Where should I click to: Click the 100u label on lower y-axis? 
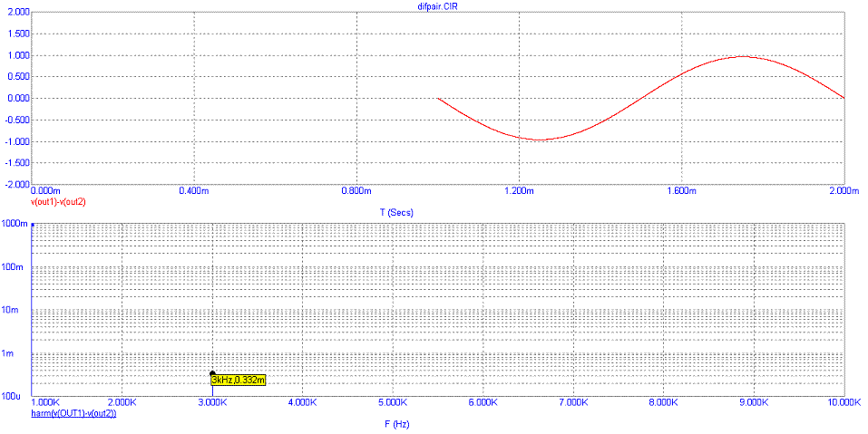[11, 397]
